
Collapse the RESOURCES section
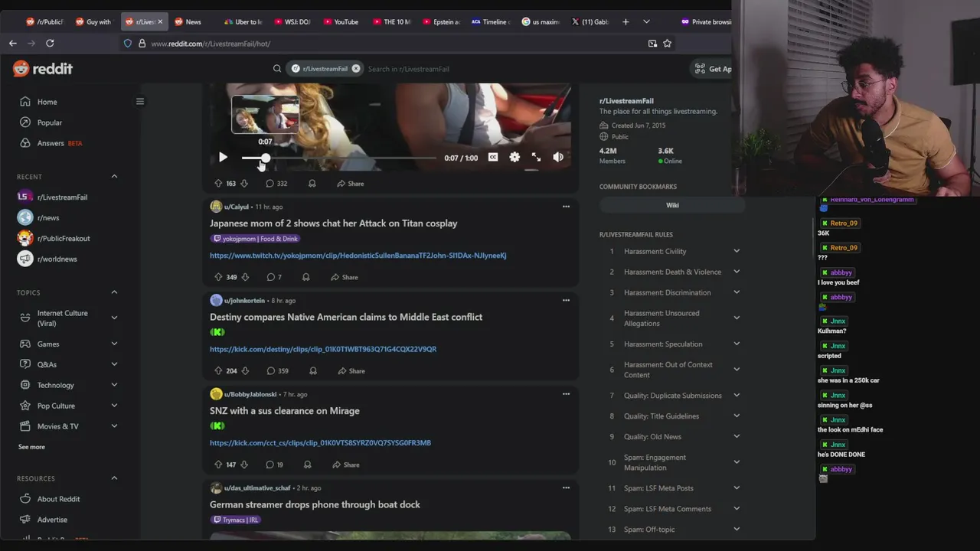coord(114,478)
